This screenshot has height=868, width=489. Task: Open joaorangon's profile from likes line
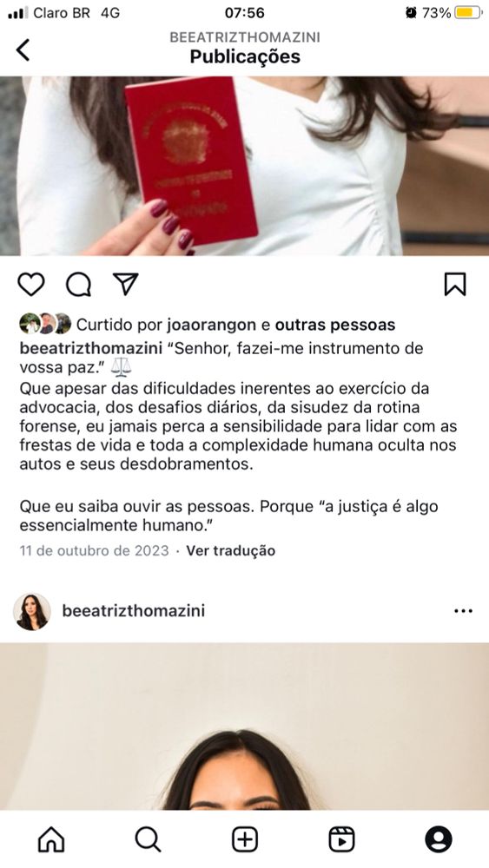tap(212, 325)
